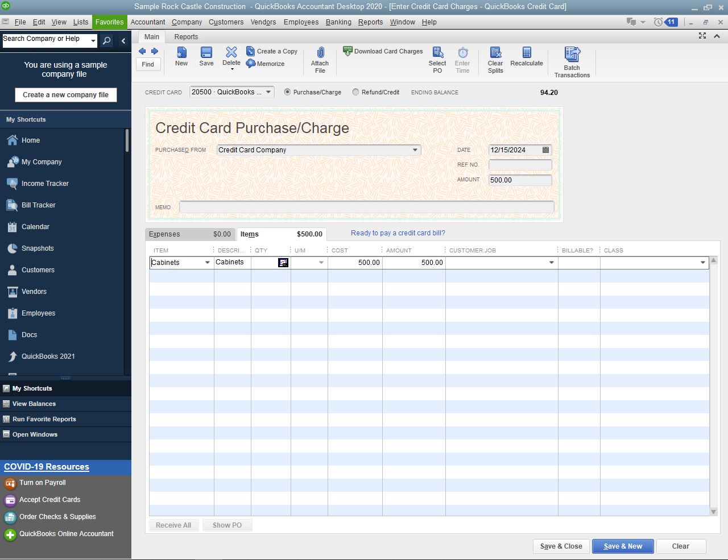728x560 pixels.
Task: Click the Clear Splits icon
Action: click(x=495, y=53)
